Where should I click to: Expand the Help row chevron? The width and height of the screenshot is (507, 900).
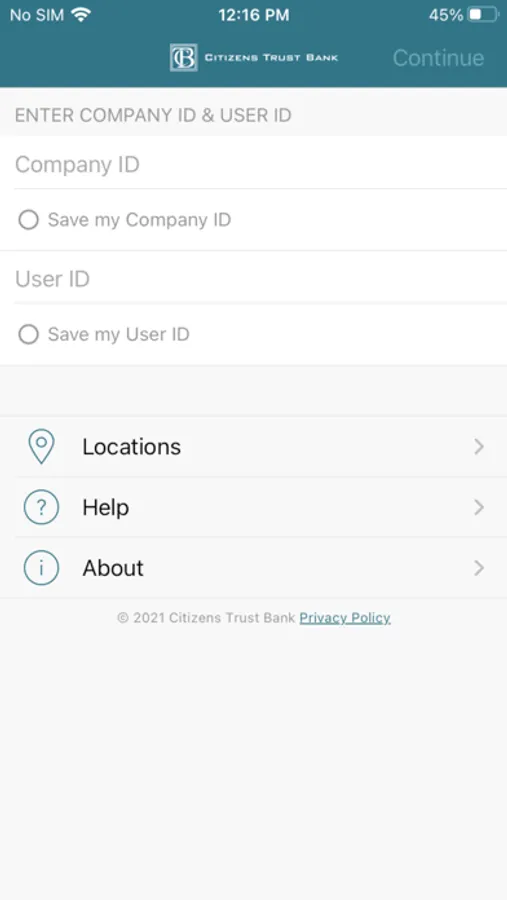tap(479, 507)
